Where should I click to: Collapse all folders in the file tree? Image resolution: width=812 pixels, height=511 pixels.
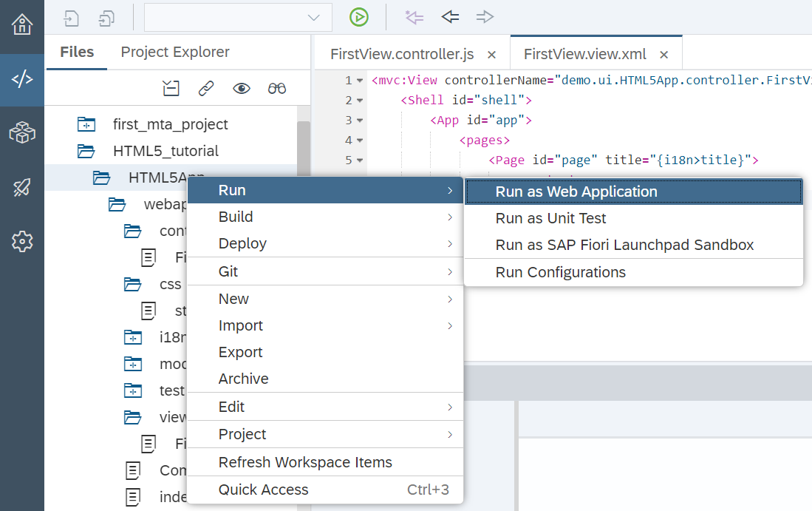click(171, 87)
